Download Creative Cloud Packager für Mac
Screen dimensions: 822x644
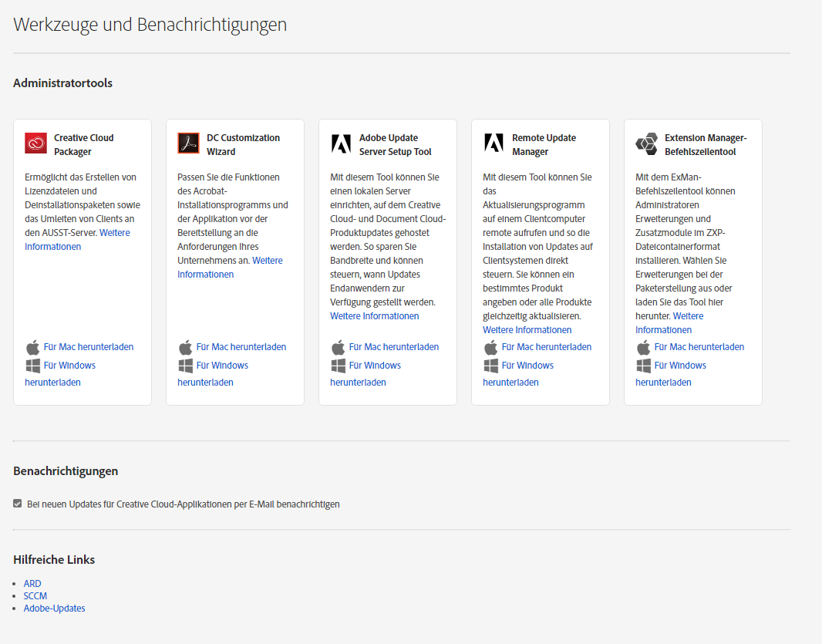(x=89, y=347)
